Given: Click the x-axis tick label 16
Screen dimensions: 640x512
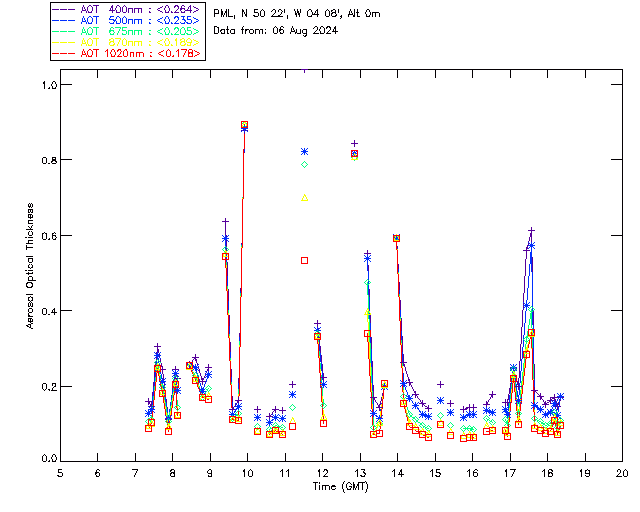Looking at the screenshot, I should coord(472,473).
